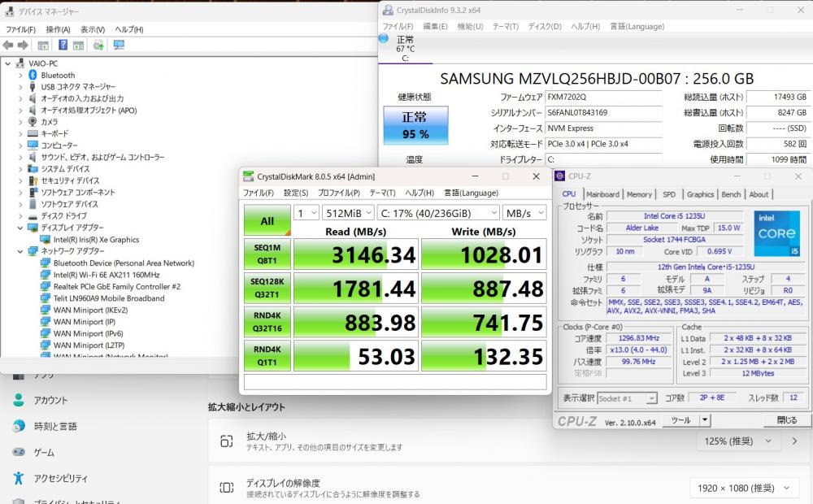Click the help question mark toolbar icon

click(x=63, y=45)
